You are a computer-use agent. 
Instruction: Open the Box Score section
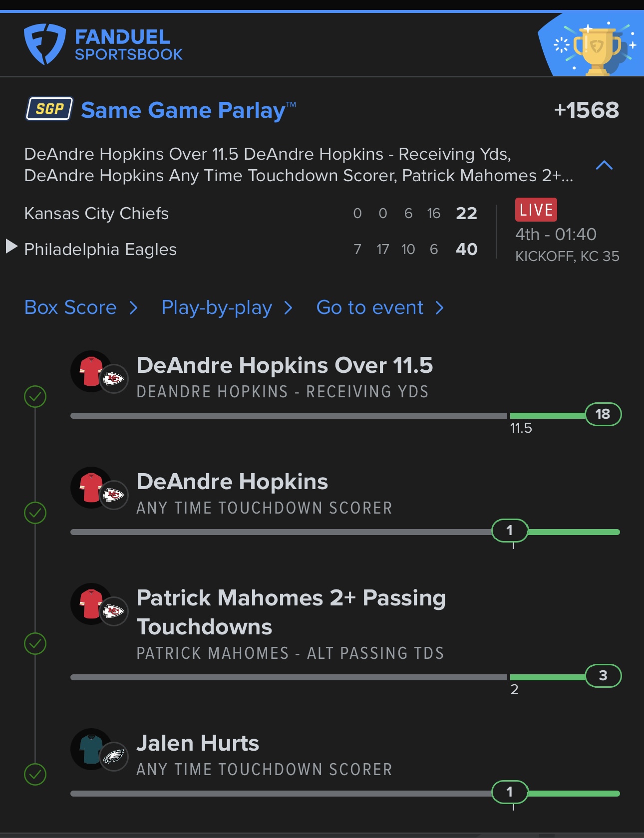pos(81,308)
